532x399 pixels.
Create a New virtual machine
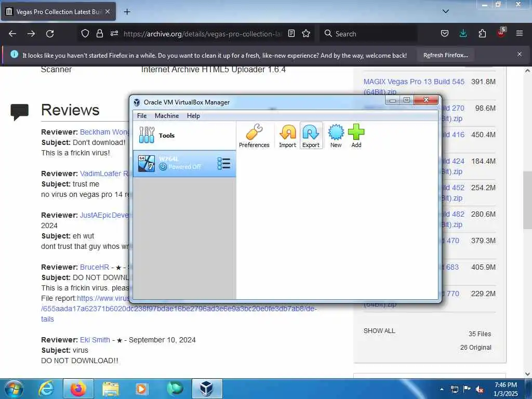(x=336, y=136)
